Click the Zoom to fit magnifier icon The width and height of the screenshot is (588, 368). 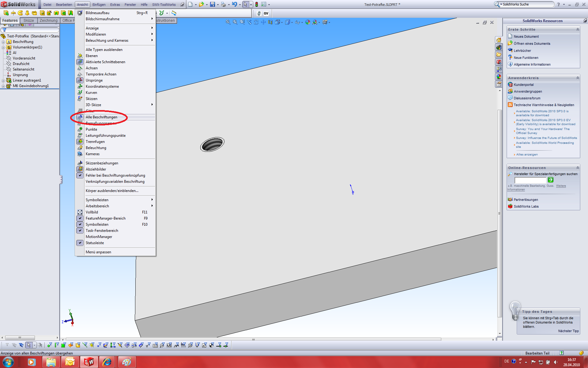[228, 22]
